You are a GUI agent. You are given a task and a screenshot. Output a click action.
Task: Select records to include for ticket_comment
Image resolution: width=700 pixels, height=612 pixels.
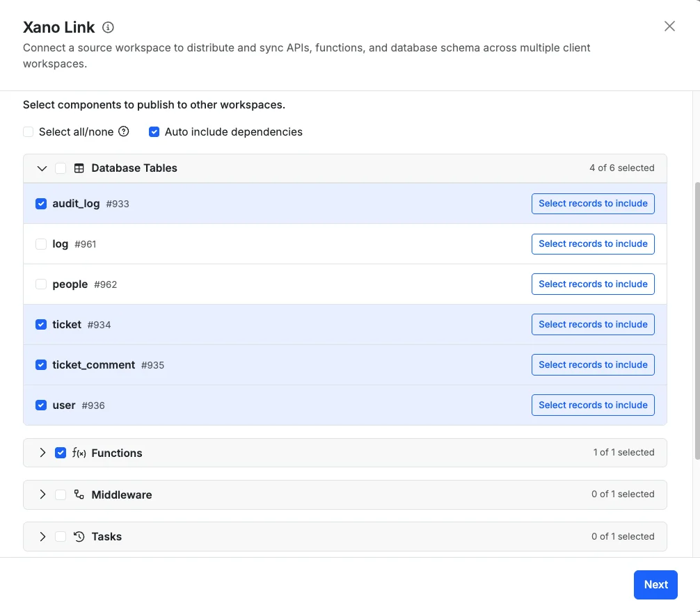(593, 364)
